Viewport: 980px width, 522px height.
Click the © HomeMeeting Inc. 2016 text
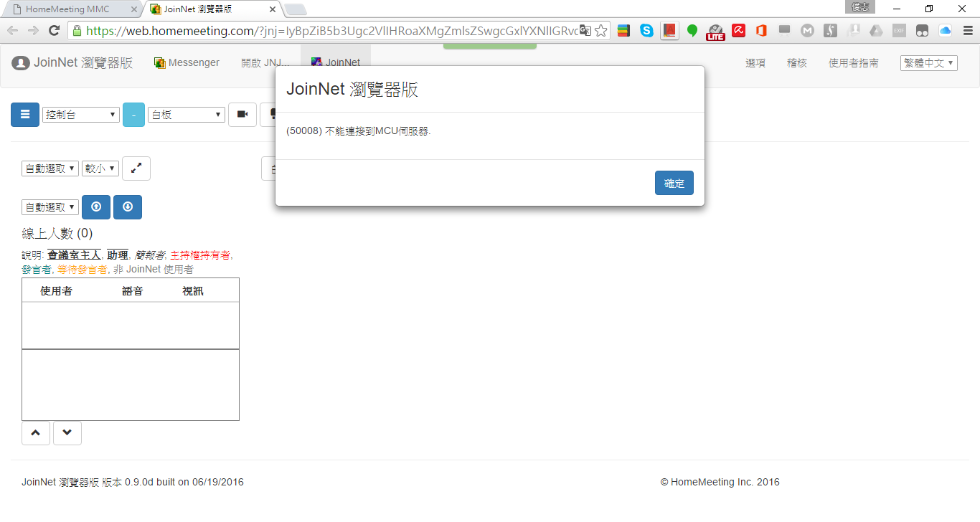pos(720,482)
